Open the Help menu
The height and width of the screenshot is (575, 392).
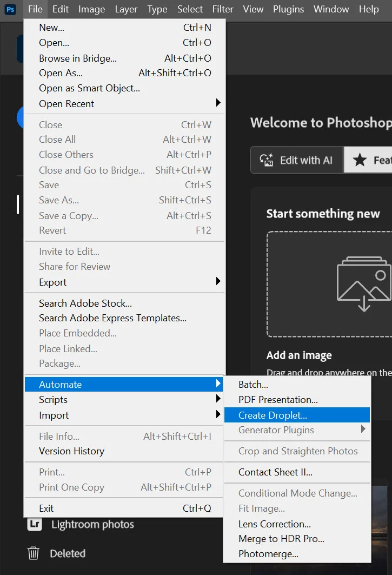coord(369,9)
